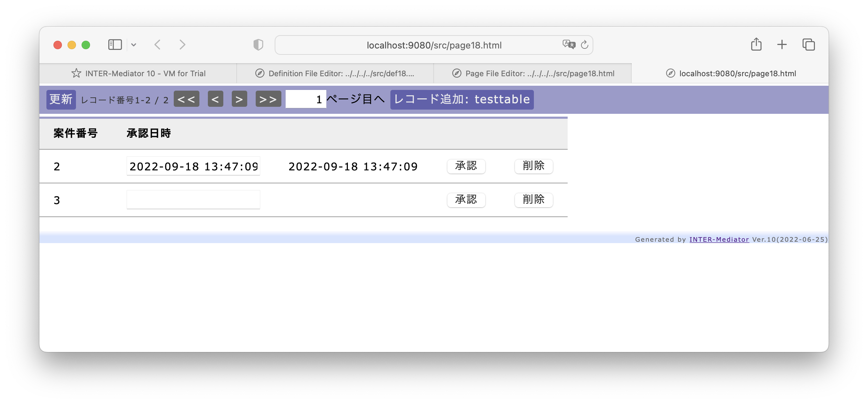Screen dimensions: 868x404
Task: Show the tab overview icon
Action: point(809,45)
